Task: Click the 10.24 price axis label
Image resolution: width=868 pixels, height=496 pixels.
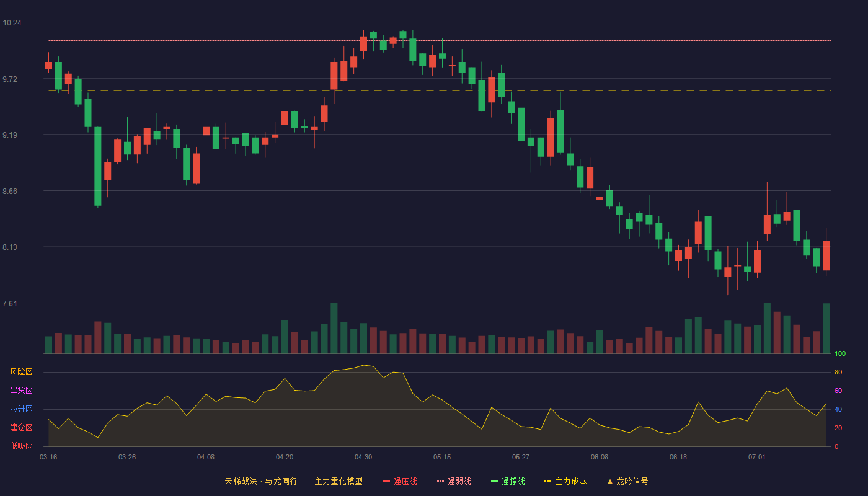Action: 12,23
